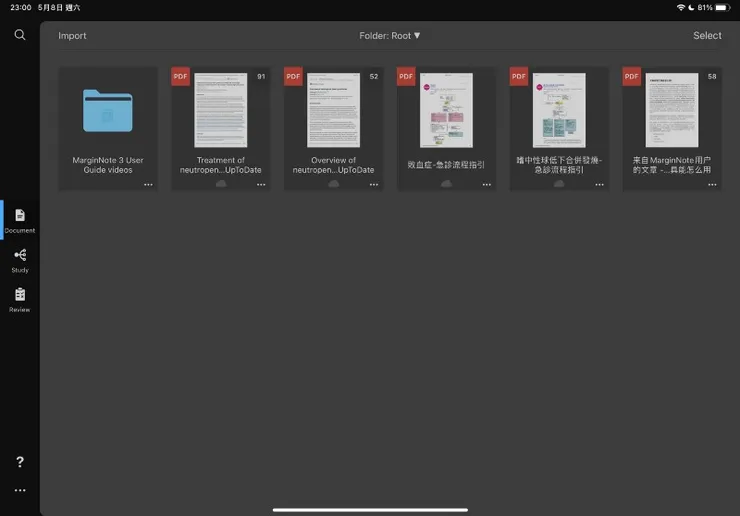Open sidebar more options ellipsis

point(20,491)
